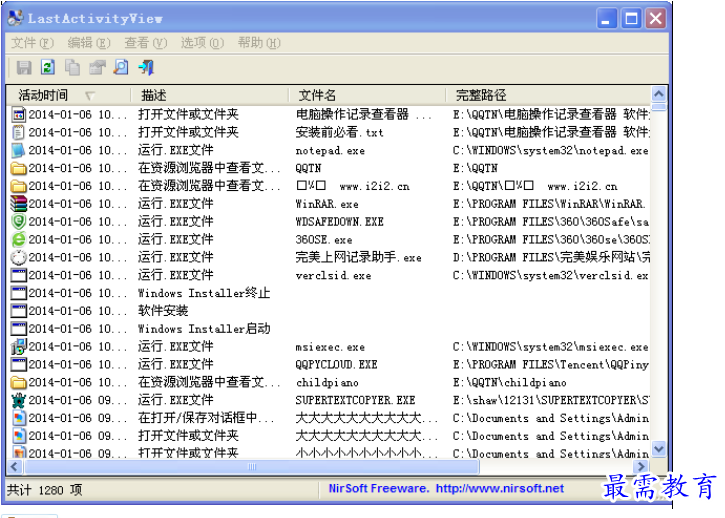Viewport: 725px width, 518px height.
Task: Click the WDSAFEDOWN.EXE shield icon
Action: click(18, 222)
